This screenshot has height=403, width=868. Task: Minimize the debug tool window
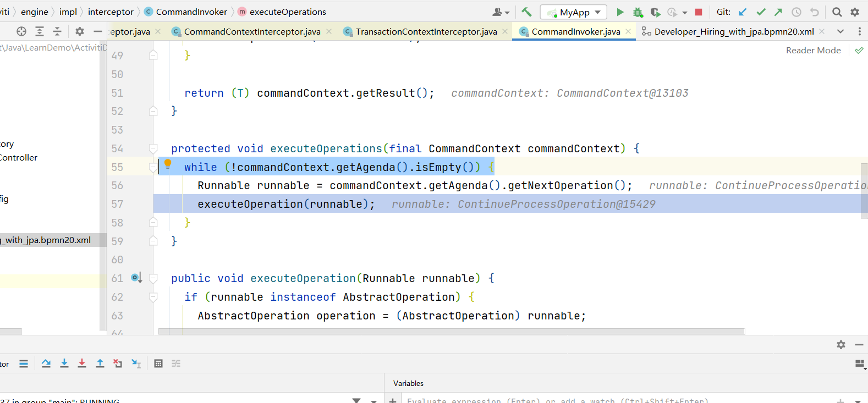pos(859,345)
